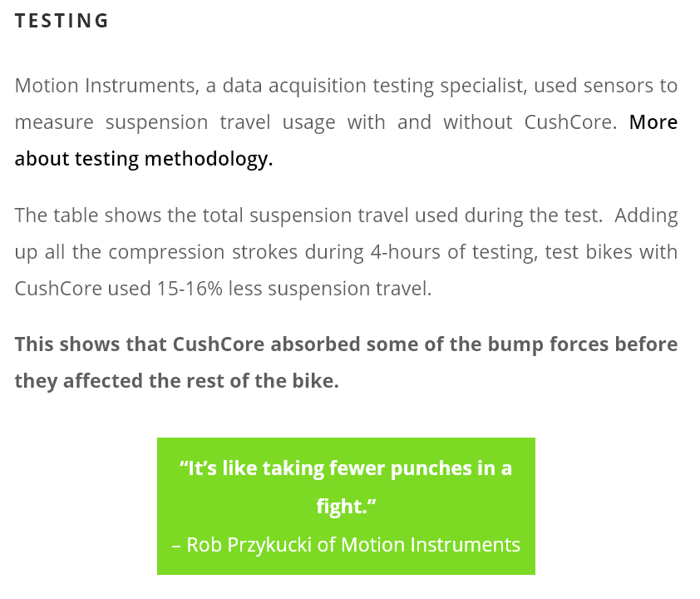Click the phrase suspension travel usage
Screen dimensions: 700x599
pyautogui.click(x=220, y=122)
